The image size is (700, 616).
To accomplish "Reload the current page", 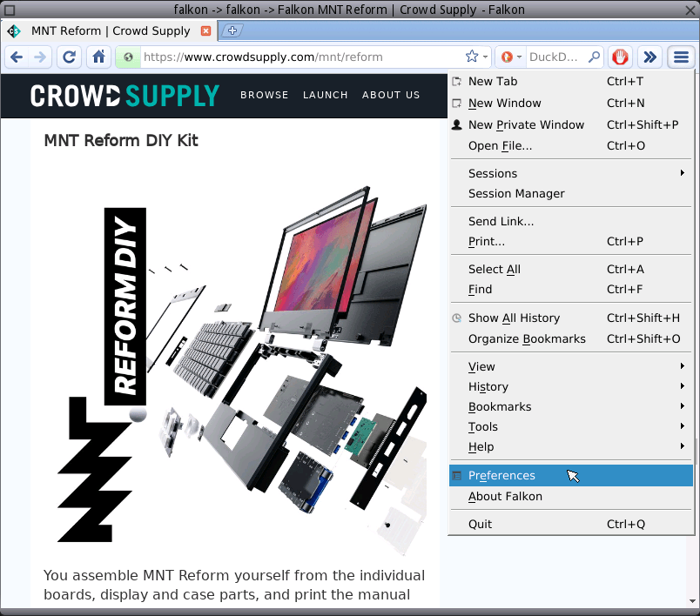I will click(69, 57).
